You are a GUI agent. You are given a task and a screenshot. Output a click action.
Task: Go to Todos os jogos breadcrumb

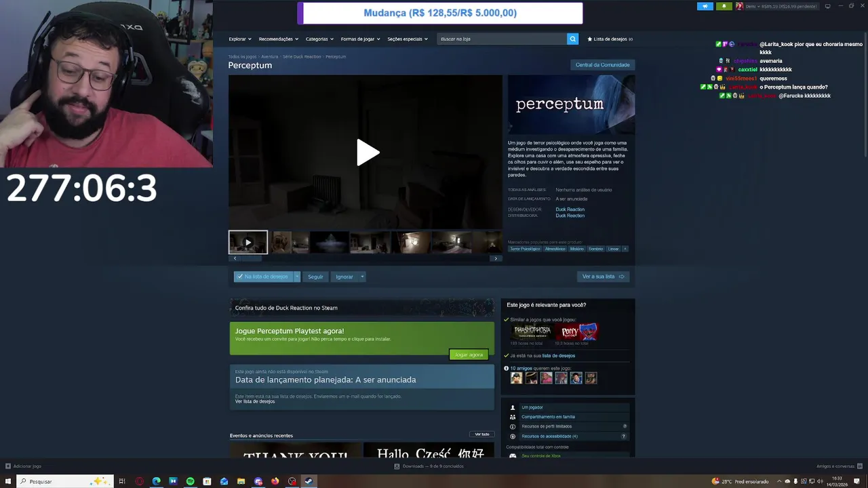coord(242,57)
